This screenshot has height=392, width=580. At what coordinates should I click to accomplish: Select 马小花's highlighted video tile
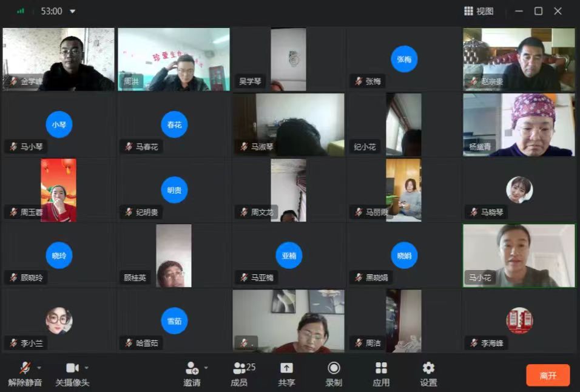pyautogui.click(x=519, y=255)
